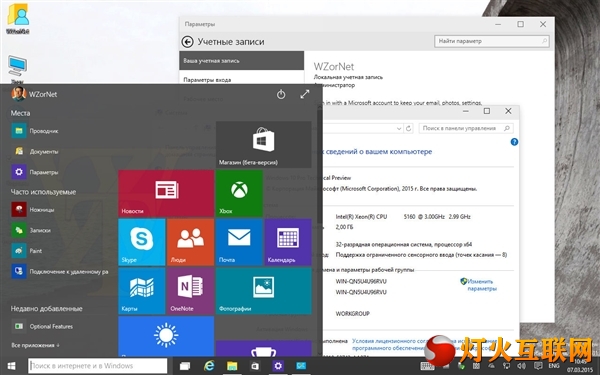This screenshot has height=375, width=600.
Task: Click the Изменить параметры link
Action: (x=481, y=285)
